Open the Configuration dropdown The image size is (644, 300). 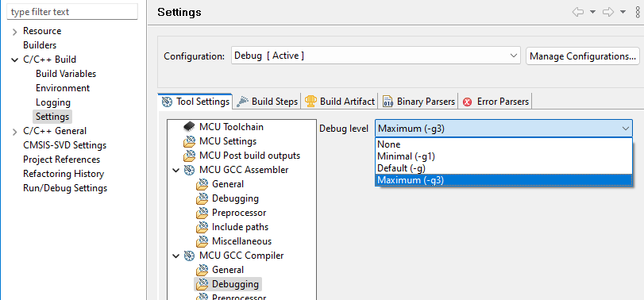tap(376, 56)
